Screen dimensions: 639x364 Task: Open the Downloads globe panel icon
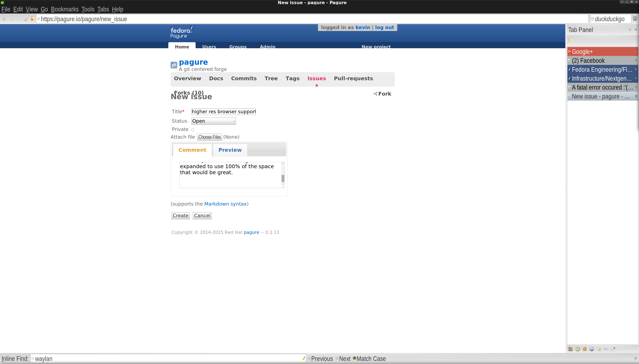[x=592, y=349]
